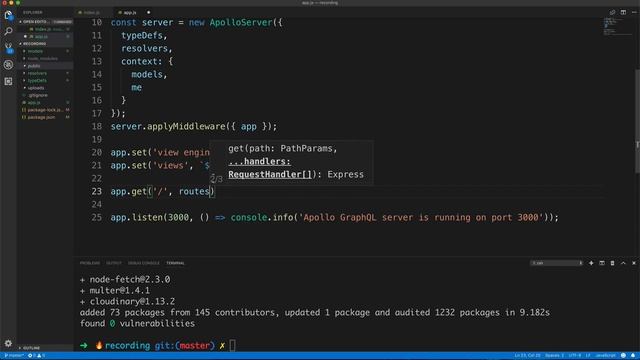
Task: Split the terminal panel
Action: 602,263
